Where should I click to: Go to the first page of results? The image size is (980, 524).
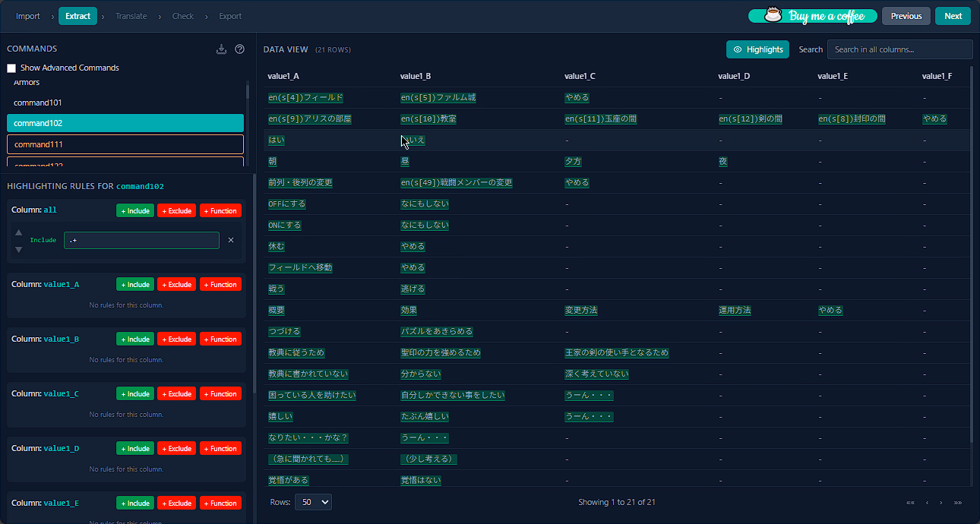[x=910, y=503]
